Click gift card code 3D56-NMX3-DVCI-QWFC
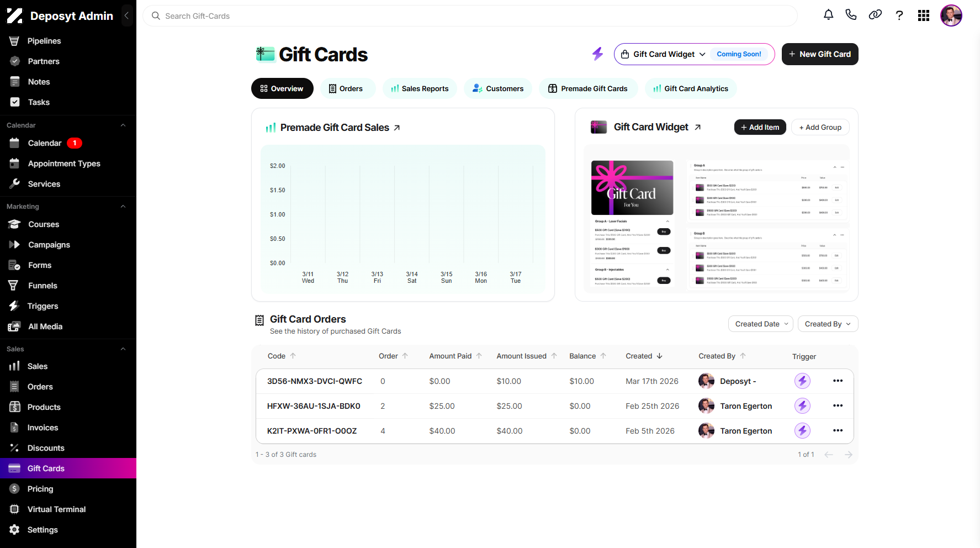This screenshot has height=548, width=980. tap(315, 381)
